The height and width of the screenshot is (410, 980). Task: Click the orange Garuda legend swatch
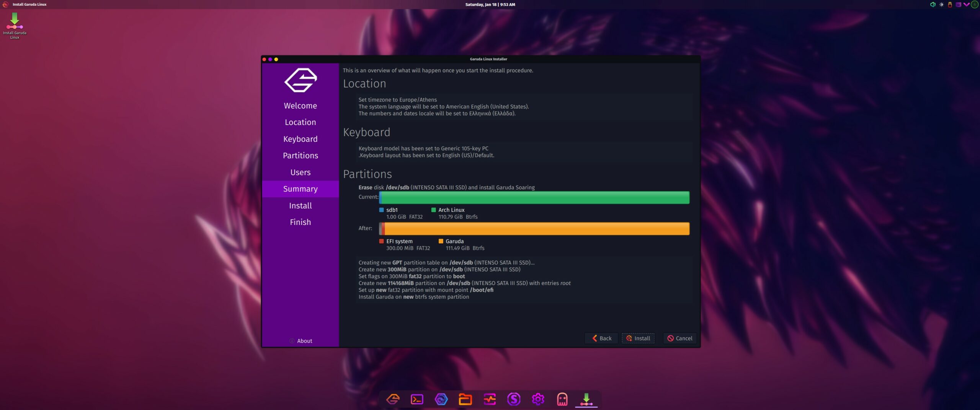tap(441, 241)
